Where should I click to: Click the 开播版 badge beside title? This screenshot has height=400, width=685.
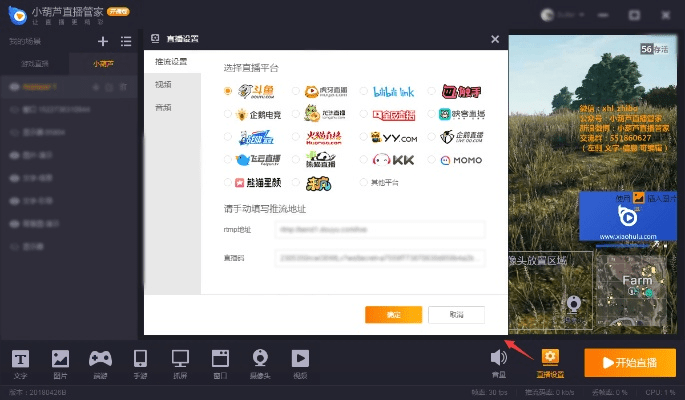point(118,11)
